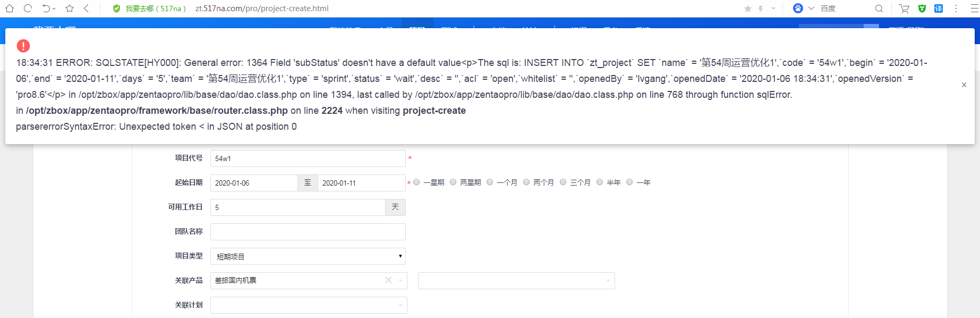Screen dimensions: 980x318
Task: Click the blue translate extension icon
Action: coord(939,9)
